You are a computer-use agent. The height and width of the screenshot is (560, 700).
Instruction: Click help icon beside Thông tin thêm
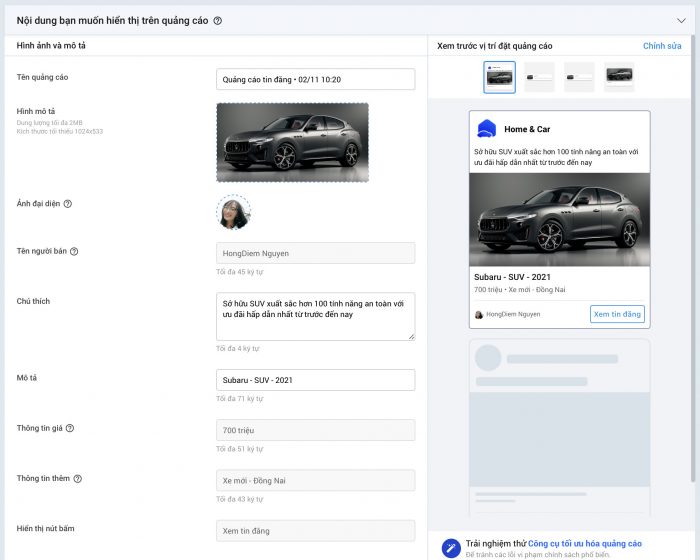pyautogui.click(x=78, y=479)
